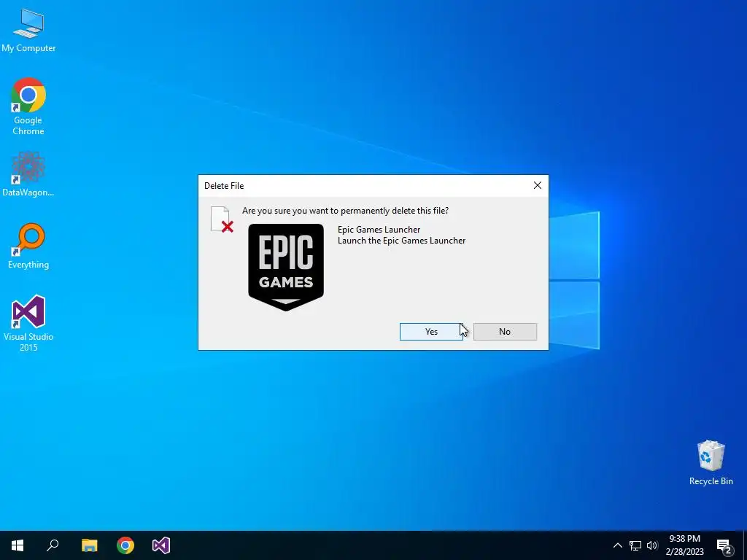Confirm deletion with the Yes button
Image resolution: width=747 pixels, height=560 pixels.
[x=431, y=332]
